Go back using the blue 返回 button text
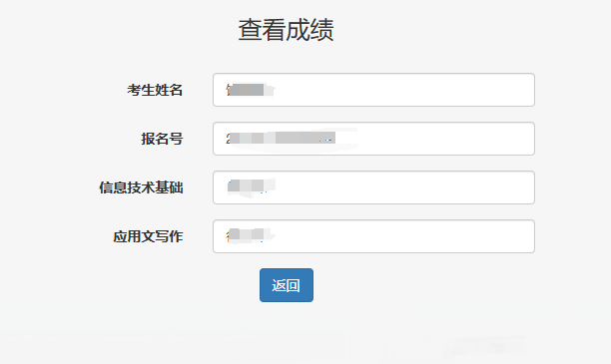This screenshot has height=364, width=611. tap(286, 285)
